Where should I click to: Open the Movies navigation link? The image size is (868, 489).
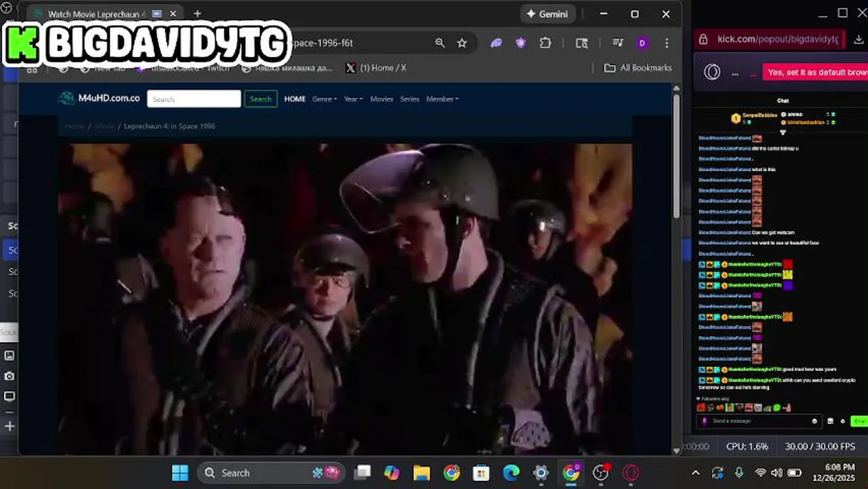coord(381,99)
